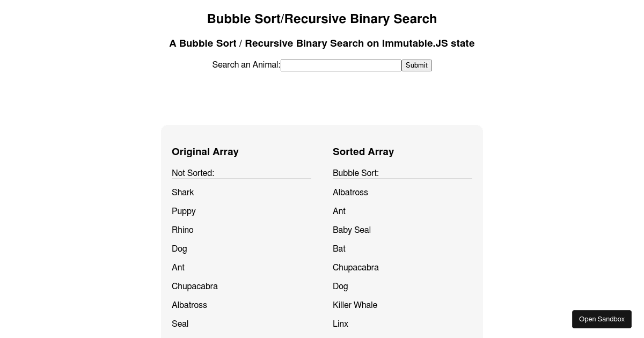Click the Search an Animal label text

(246, 65)
